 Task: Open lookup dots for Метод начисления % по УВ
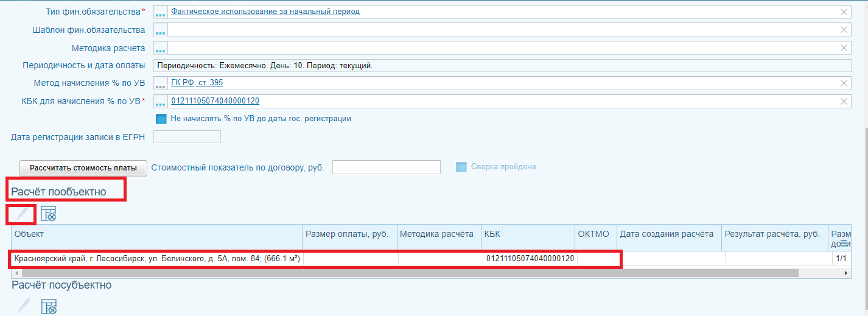(x=160, y=83)
